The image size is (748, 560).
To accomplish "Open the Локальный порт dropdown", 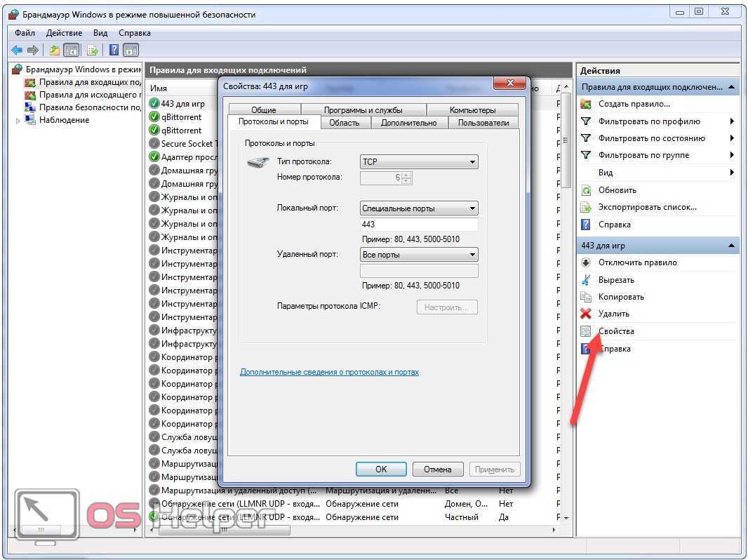I will coord(419,208).
